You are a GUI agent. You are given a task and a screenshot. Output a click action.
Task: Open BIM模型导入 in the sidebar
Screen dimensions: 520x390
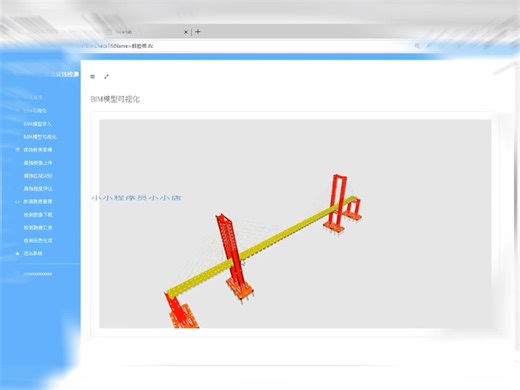(x=38, y=124)
